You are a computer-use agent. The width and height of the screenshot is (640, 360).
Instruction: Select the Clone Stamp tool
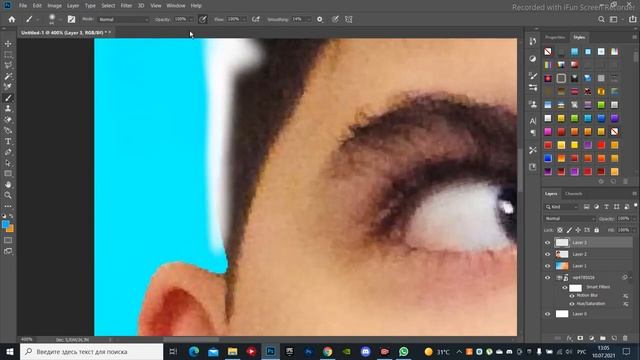(8, 109)
